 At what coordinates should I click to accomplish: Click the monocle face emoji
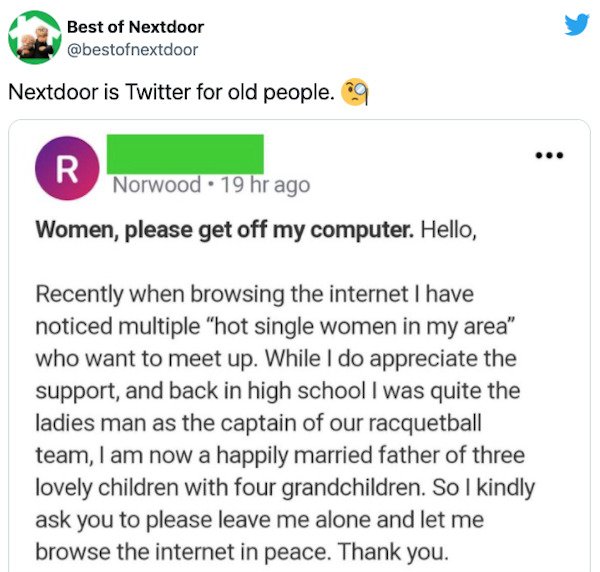(354, 92)
